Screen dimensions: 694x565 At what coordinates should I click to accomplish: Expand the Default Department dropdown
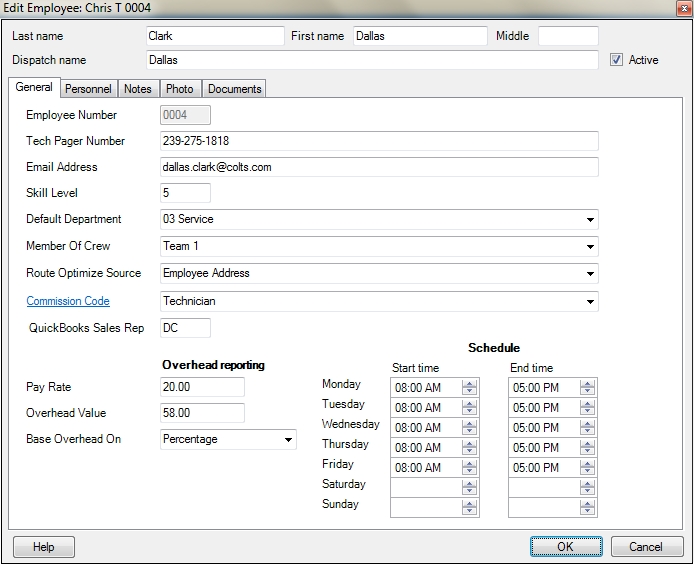point(590,219)
